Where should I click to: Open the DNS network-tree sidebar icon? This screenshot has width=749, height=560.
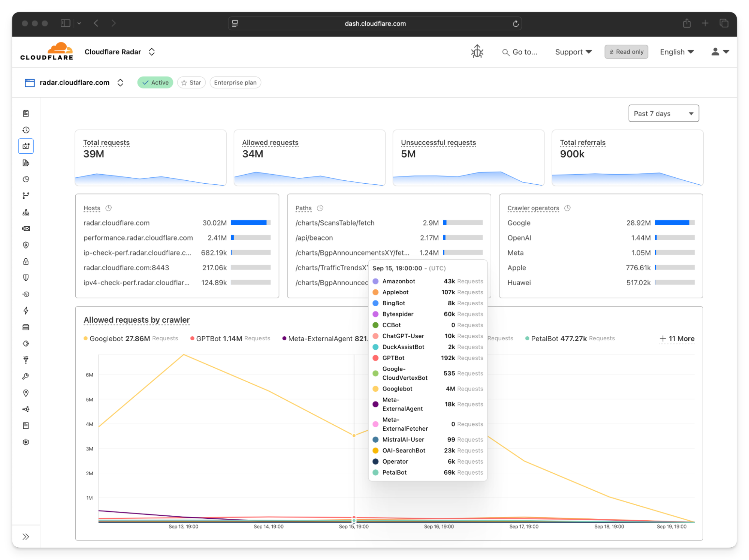26,212
